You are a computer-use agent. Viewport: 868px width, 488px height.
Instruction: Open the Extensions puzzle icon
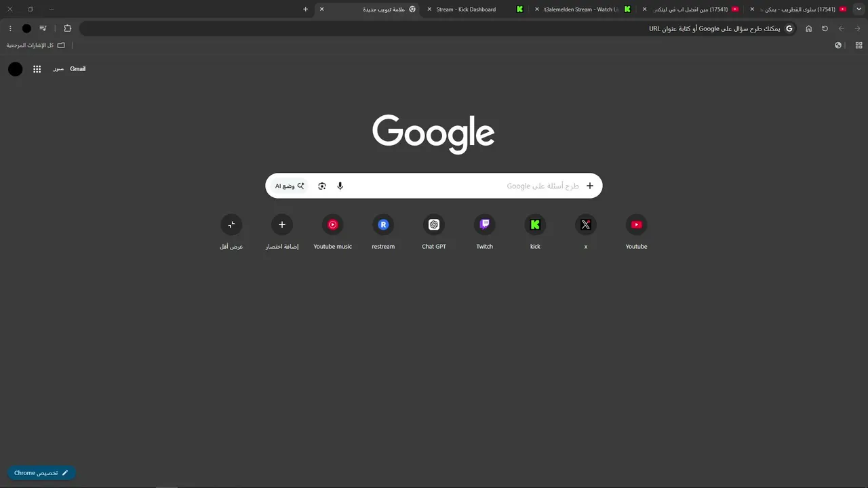pyautogui.click(x=67, y=28)
